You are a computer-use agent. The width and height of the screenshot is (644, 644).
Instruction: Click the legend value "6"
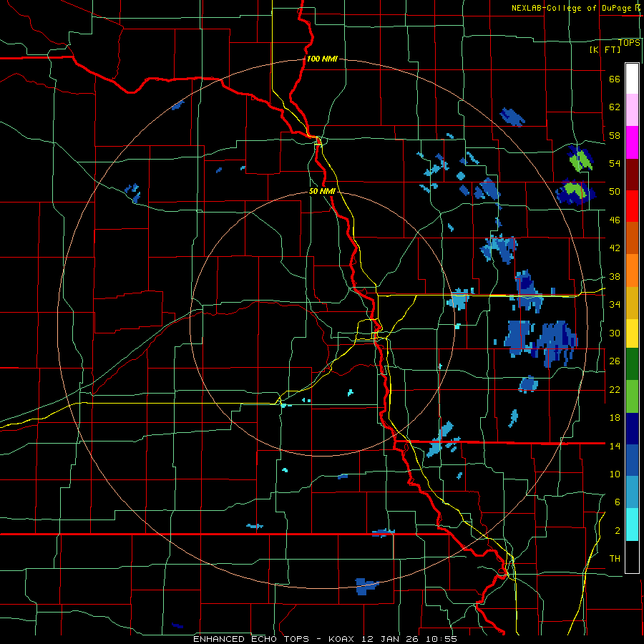[618, 502]
